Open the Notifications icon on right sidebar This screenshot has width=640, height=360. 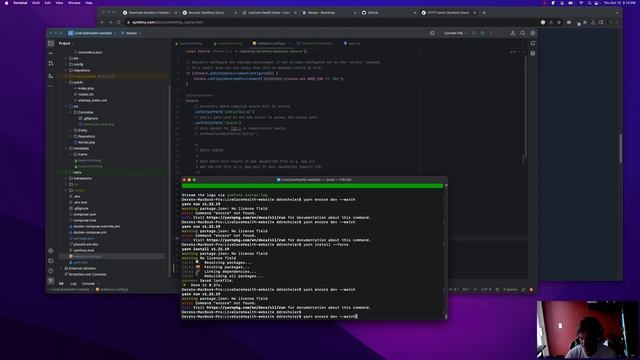[x=533, y=43]
